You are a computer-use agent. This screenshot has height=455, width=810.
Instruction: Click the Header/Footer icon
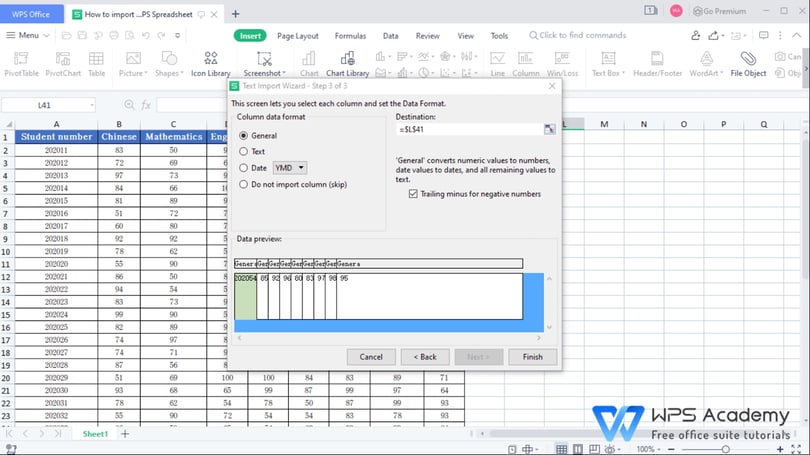(658, 59)
